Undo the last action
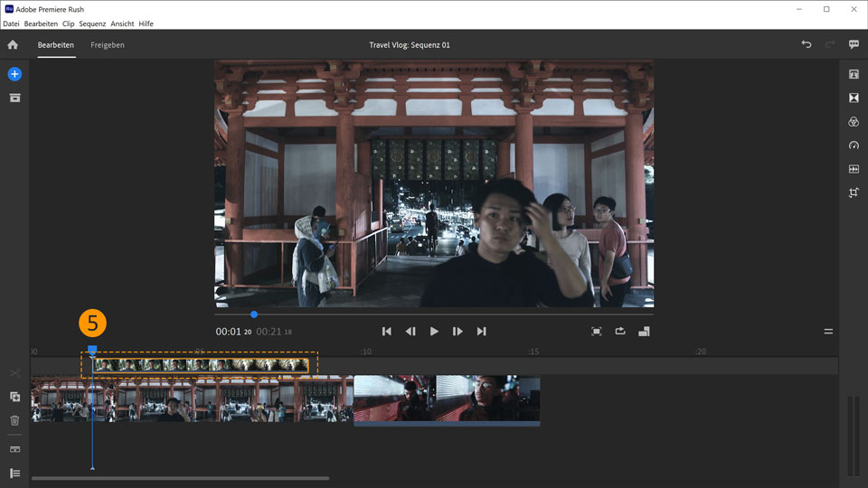 (x=807, y=44)
